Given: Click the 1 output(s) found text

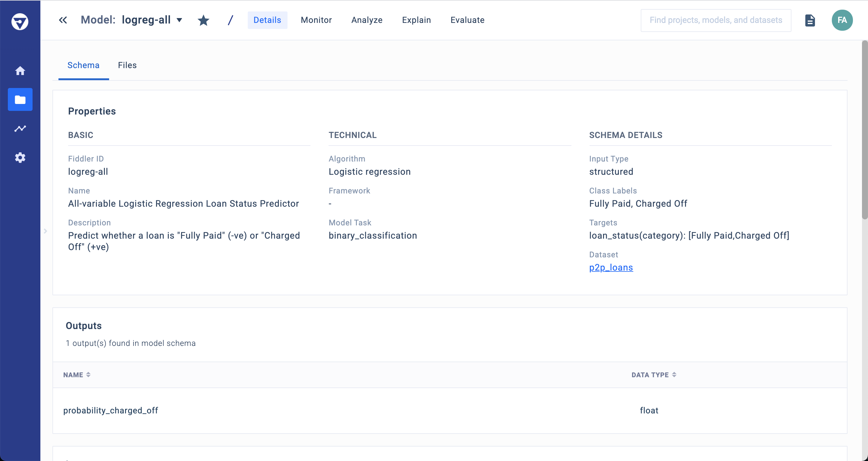Looking at the screenshot, I should coord(131,343).
